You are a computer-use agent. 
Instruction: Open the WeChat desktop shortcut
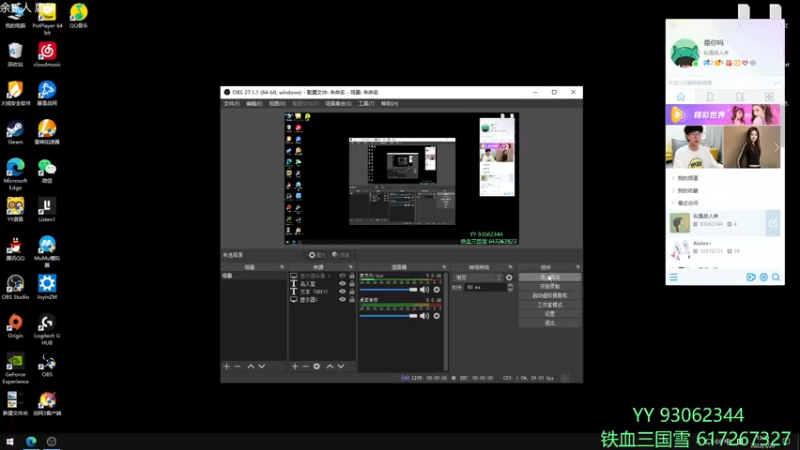[x=47, y=171]
